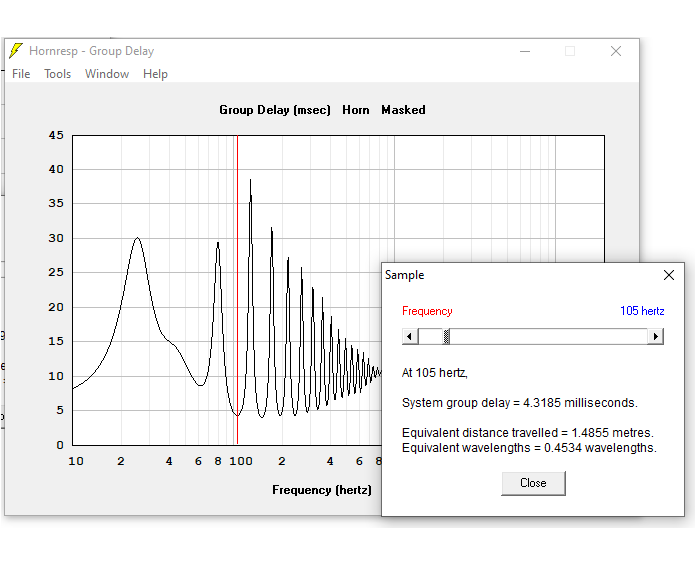Image resolution: width=696 pixels, height=564 pixels.
Task: Click the 'Frequency (hertz)' axis label
Action: [x=322, y=489]
